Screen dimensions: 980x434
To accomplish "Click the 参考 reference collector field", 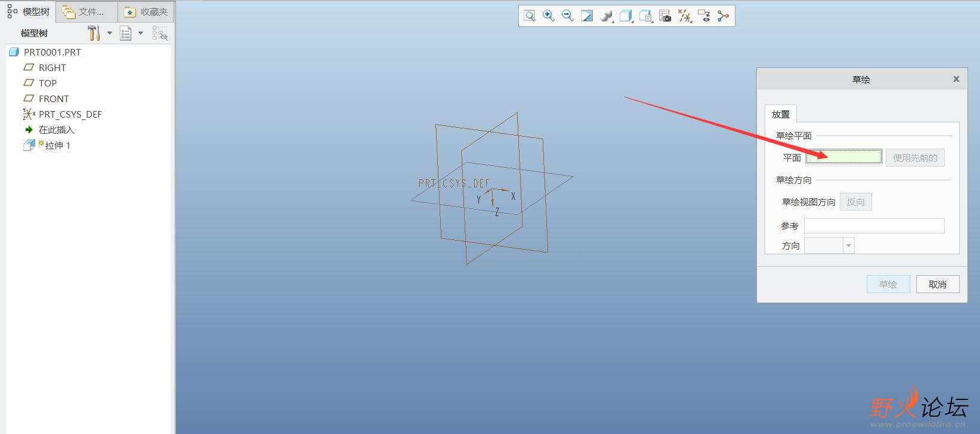I will click(874, 226).
